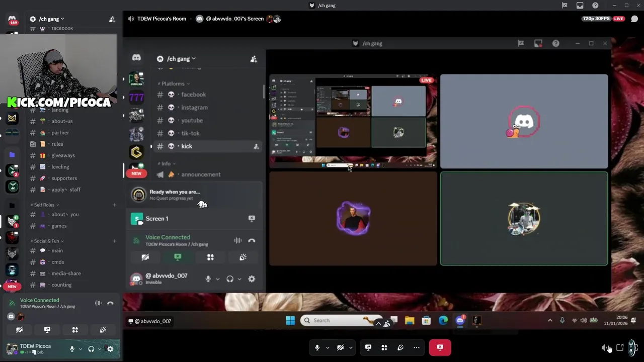Toggle camera in bottom stream control bar

pos(341,347)
